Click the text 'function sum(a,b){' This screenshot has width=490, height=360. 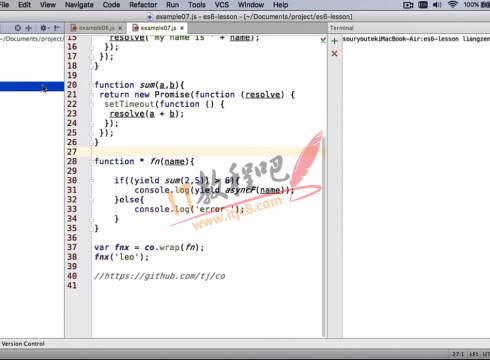[139, 85]
